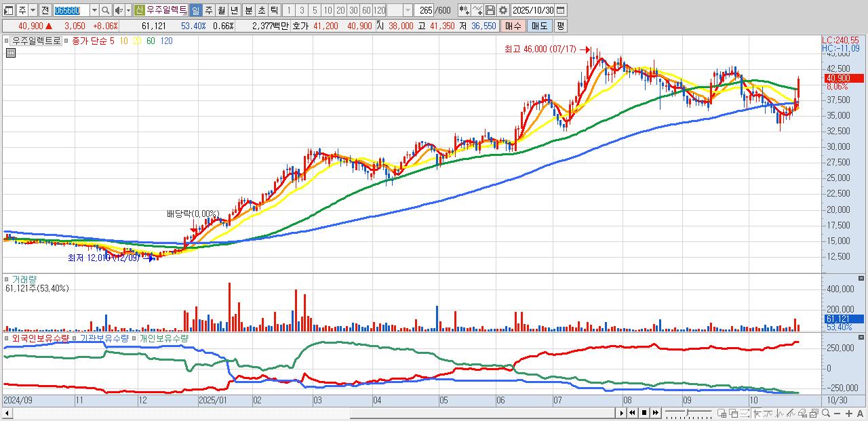Click the 외국인보유수량 indicator label
The height and width of the screenshot is (421, 868).
(x=40, y=338)
